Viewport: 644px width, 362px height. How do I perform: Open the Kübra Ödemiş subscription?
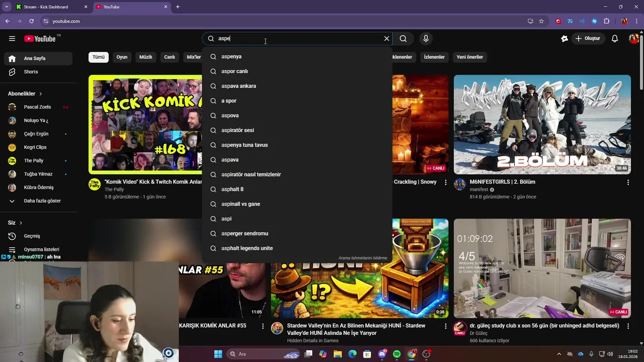click(38, 188)
